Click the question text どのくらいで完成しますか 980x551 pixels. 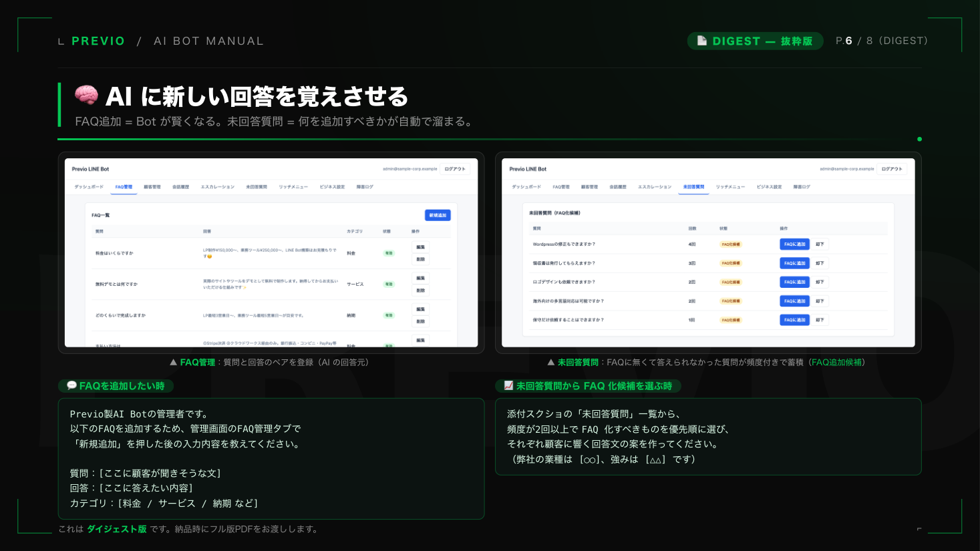120,315
